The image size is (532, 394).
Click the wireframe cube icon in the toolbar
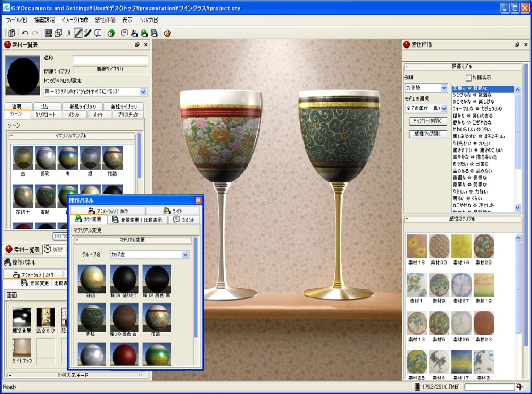(58, 33)
